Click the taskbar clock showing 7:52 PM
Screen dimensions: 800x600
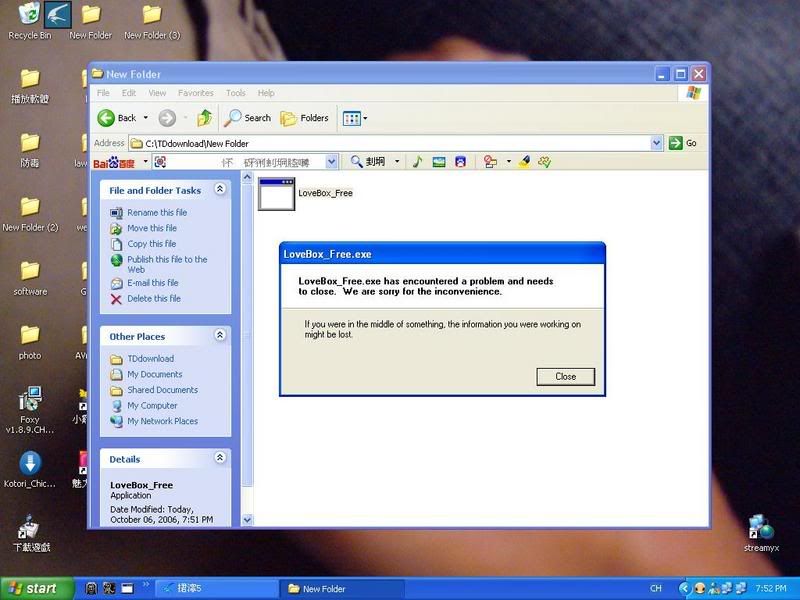(771, 588)
